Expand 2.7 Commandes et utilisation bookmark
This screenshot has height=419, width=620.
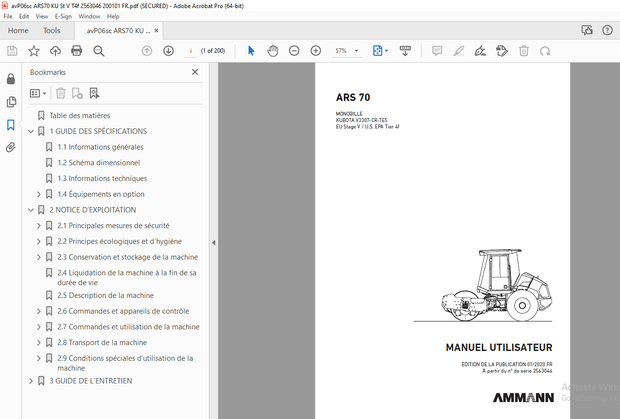click(39, 327)
